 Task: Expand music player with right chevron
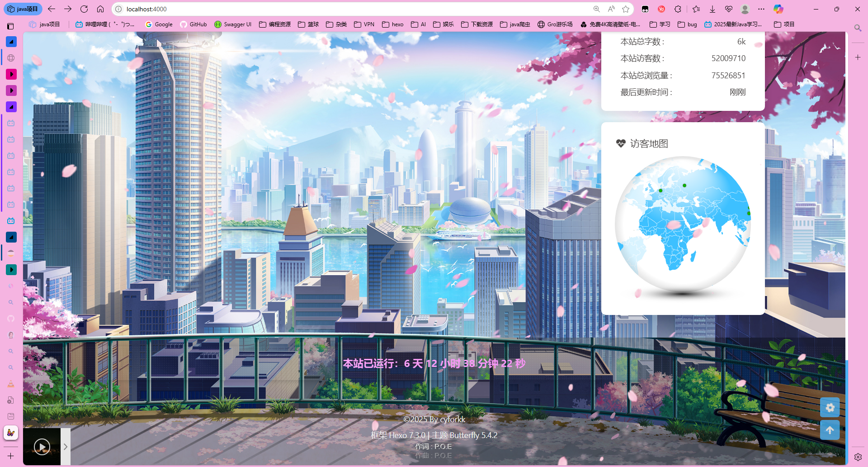tap(66, 447)
